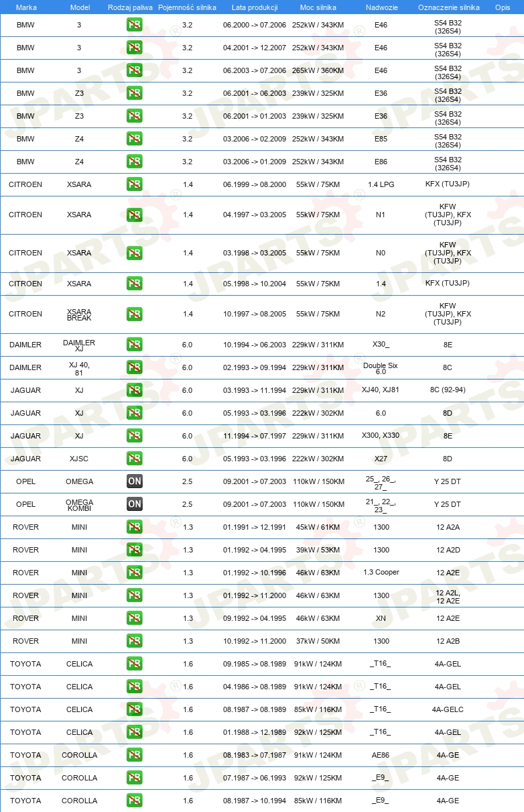Click the PB icon in the Citroen Xsara 1.4 LPG row
524x812 pixels.
click(x=134, y=184)
